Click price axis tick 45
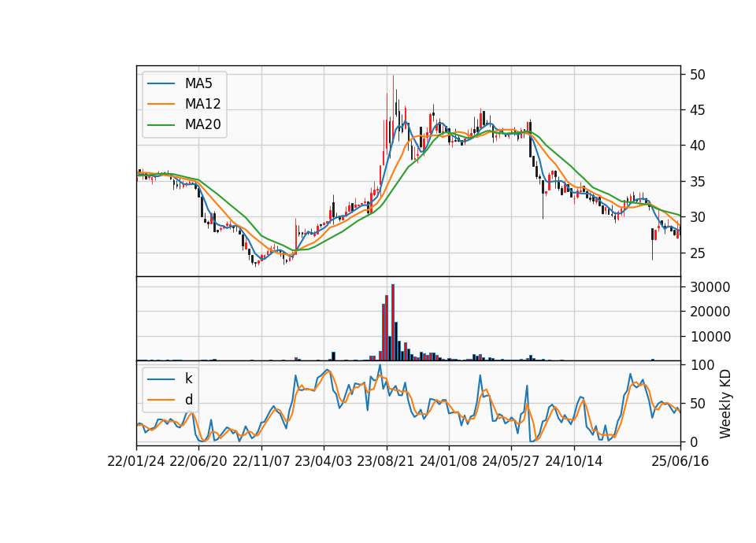The image size is (756, 543). 698,110
